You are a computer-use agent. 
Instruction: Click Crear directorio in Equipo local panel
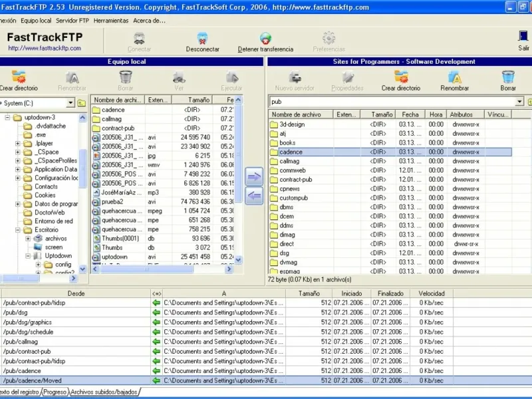pyautogui.click(x=19, y=76)
